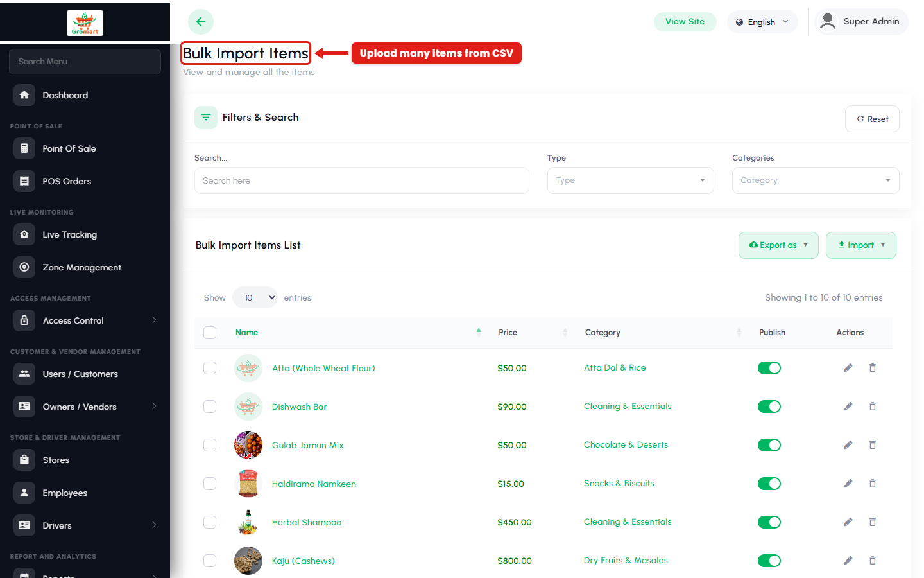Screen dimensions: 924x578
Task: Open the Type dropdown filter
Action: pos(630,180)
